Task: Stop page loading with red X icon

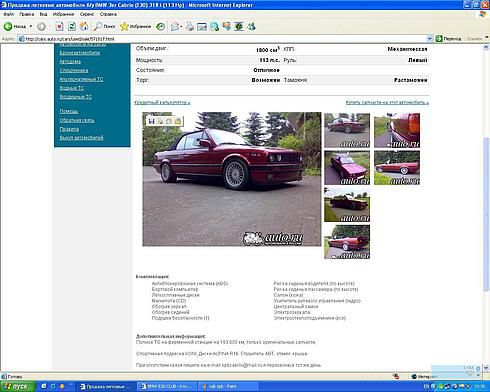Action: pos(59,26)
